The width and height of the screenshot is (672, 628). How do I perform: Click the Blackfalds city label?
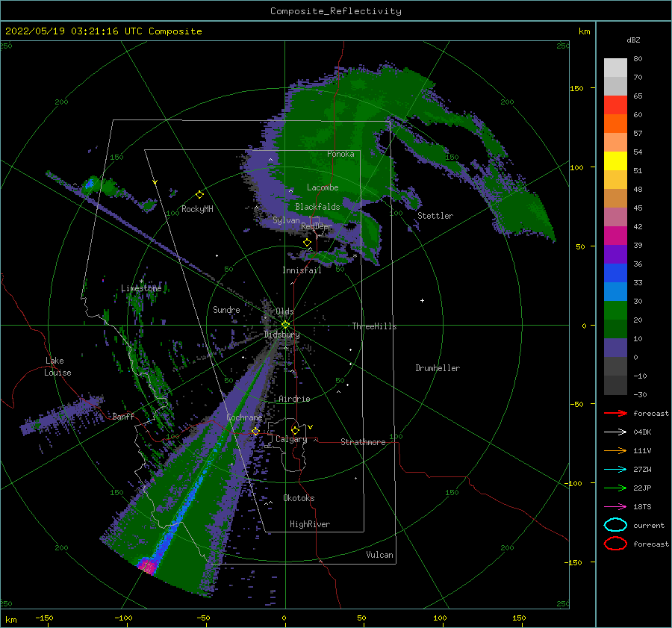coord(317,207)
